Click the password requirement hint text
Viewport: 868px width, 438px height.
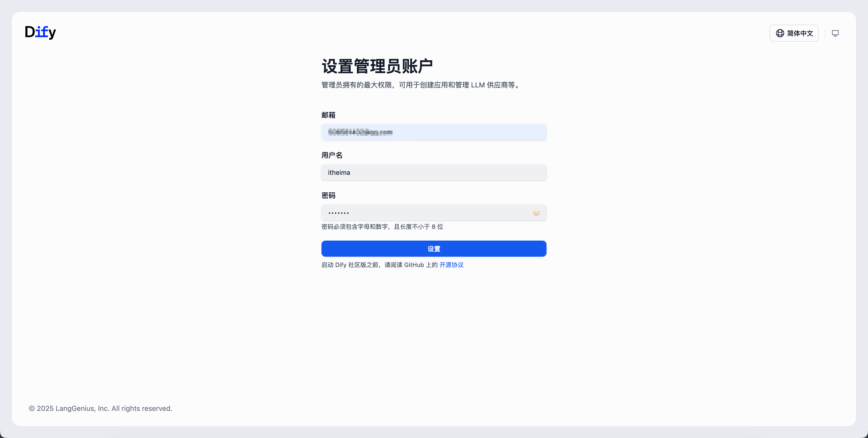coord(382,227)
